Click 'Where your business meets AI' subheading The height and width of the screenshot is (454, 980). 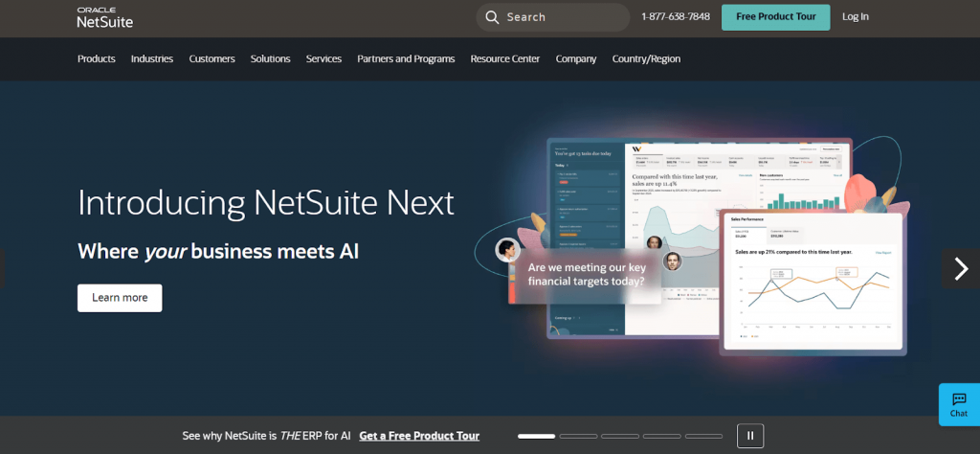click(218, 251)
